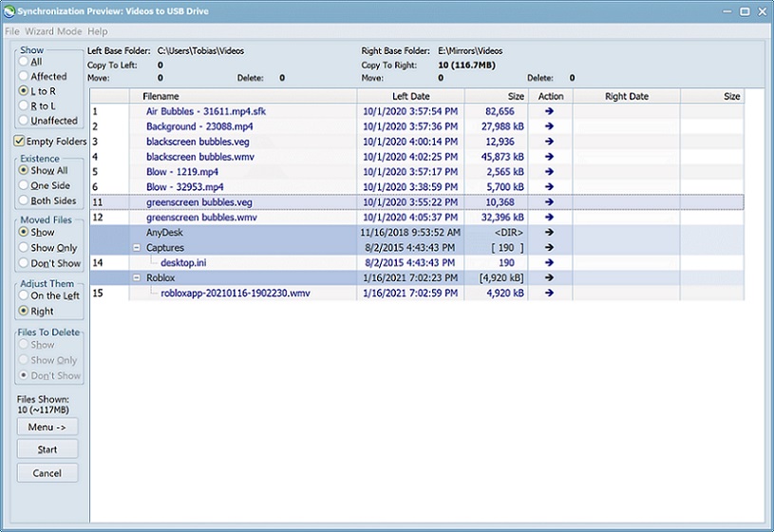Click the Start button
Screen dimensions: 774x532
coord(47,449)
